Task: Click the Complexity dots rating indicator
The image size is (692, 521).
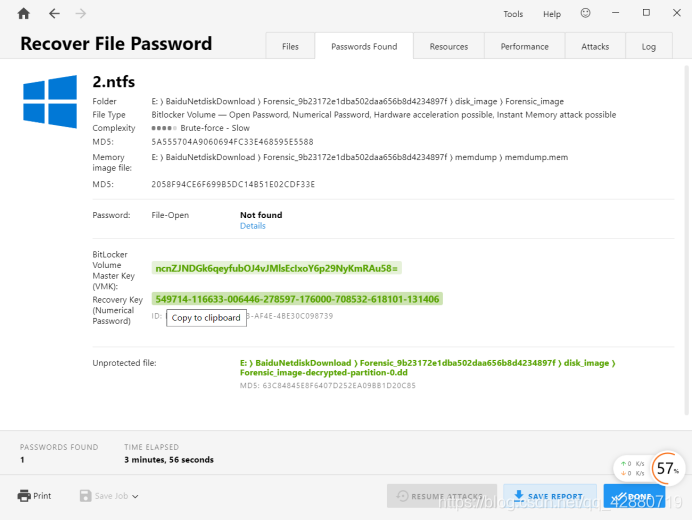Action: click(164, 128)
